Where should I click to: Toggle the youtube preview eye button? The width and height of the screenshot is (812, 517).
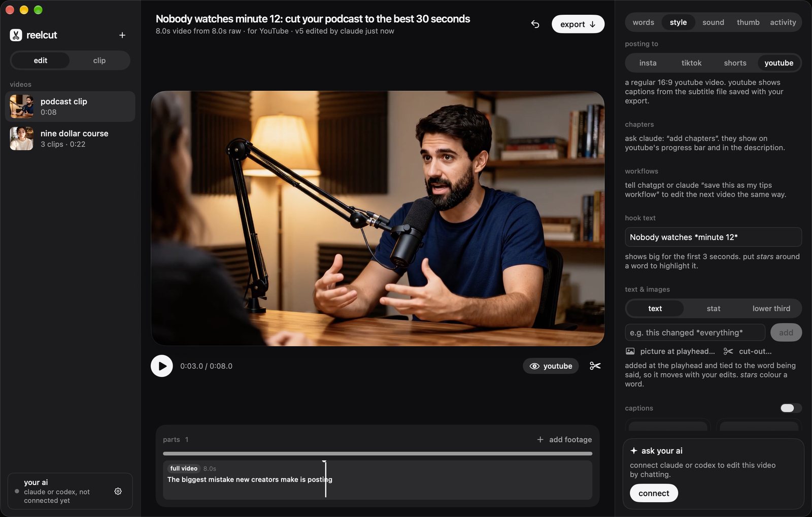coord(551,366)
